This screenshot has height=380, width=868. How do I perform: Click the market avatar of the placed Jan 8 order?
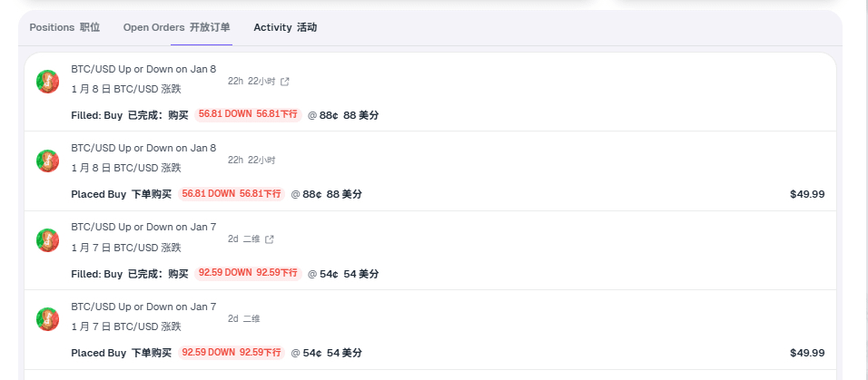click(47, 161)
